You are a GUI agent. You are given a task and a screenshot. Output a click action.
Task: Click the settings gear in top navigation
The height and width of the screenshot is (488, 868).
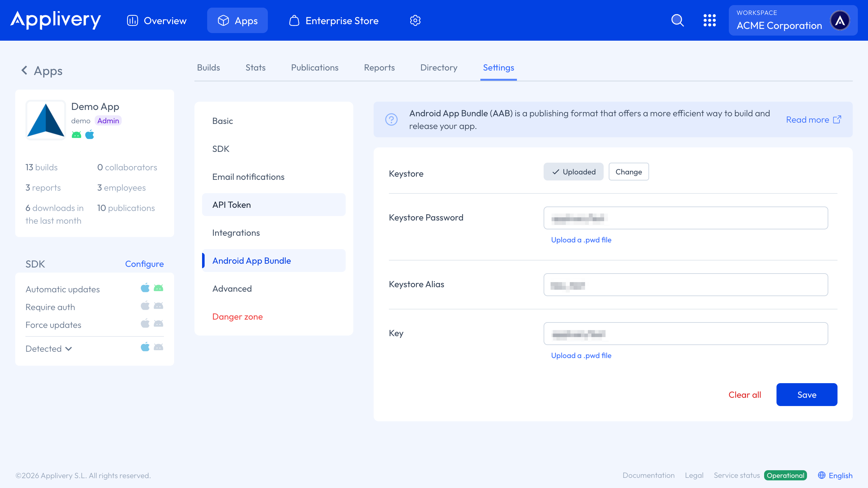415,21
